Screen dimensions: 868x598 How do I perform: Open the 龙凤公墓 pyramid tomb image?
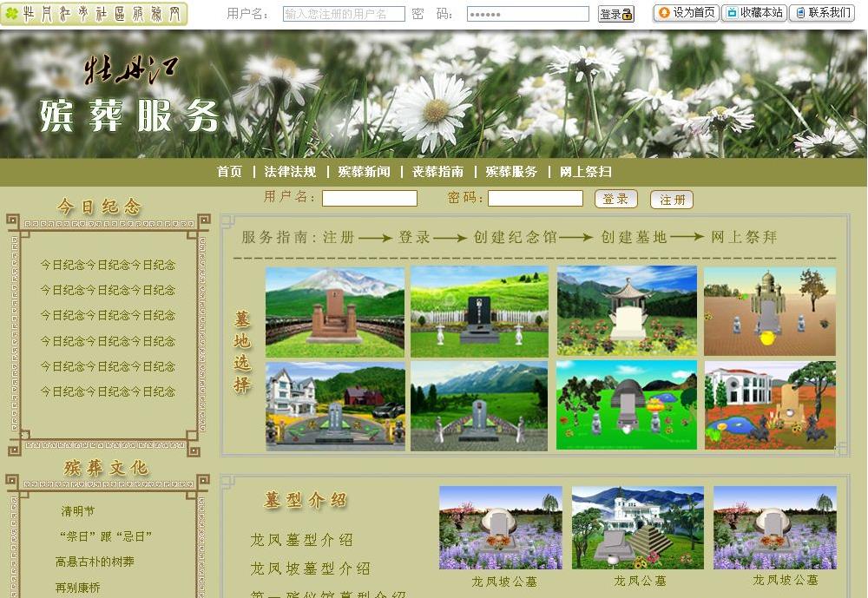pyautogui.click(x=638, y=528)
